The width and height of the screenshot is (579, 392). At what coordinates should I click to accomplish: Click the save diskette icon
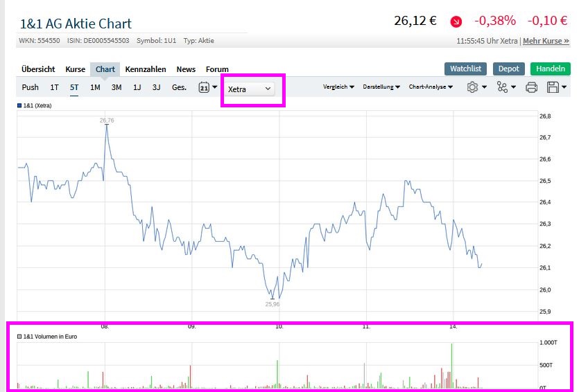(x=553, y=87)
